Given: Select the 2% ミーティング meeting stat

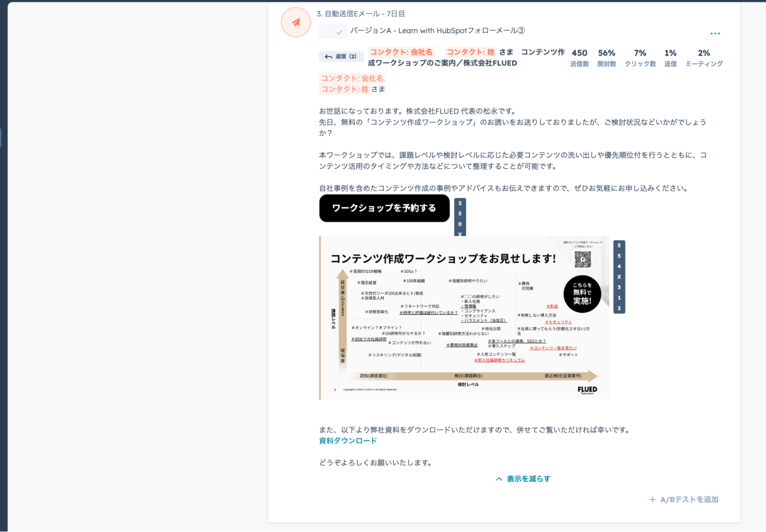Looking at the screenshot, I should click(704, 58).
